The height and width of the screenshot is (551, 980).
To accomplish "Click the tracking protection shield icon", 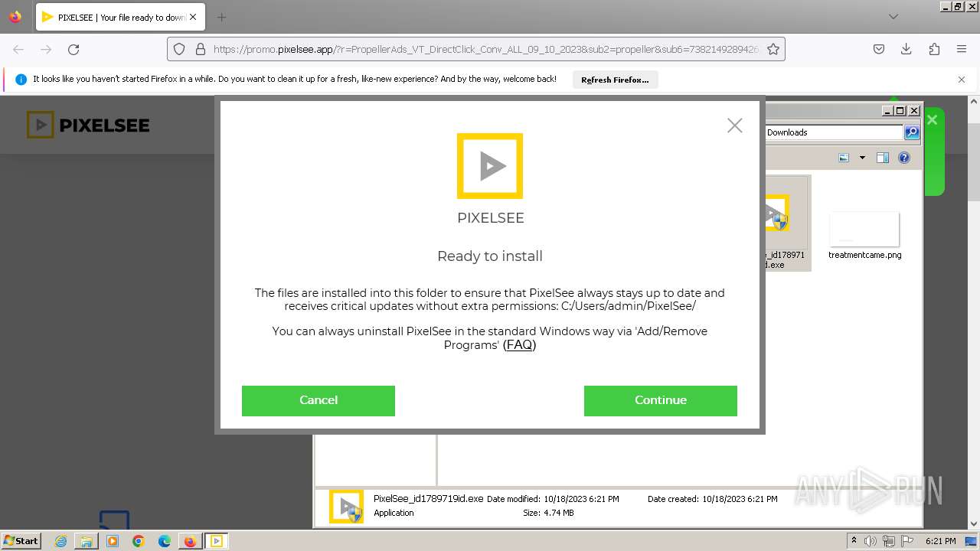I will pos(179,49).
